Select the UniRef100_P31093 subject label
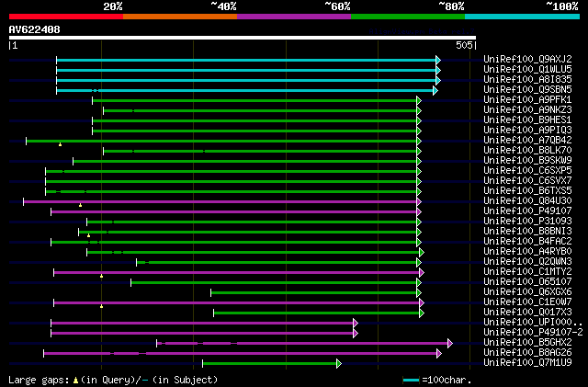The height and width of the screenshot is (387, 588). [x=527, y=222]
